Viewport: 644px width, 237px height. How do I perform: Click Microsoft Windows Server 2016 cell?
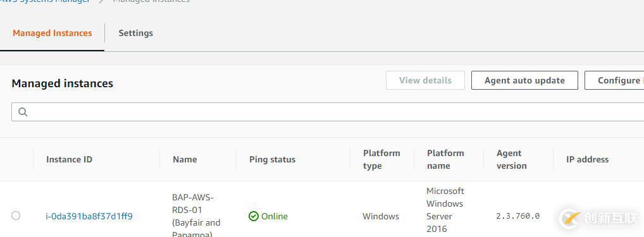445,210
